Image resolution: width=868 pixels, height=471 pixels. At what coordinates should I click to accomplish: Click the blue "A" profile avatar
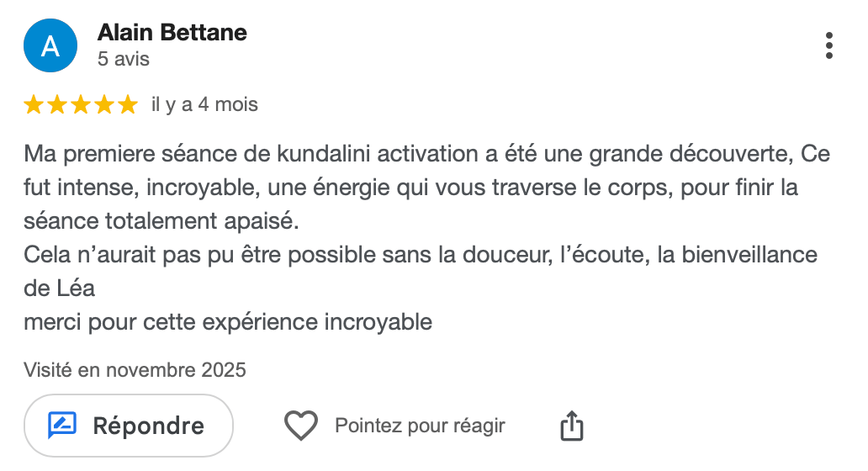pyautogui.click(x=50, y=45)
